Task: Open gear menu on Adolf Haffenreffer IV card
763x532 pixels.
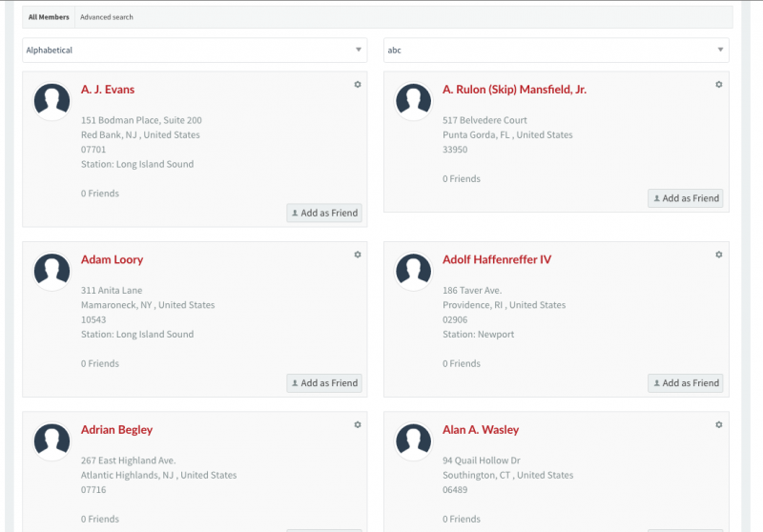Action: click(x=719, y=255)
